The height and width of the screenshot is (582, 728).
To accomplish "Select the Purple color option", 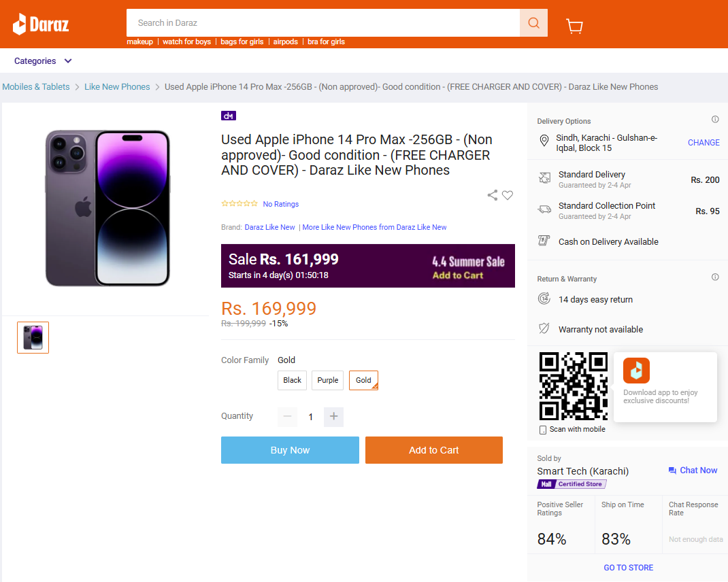I will (x=327, y=380).
